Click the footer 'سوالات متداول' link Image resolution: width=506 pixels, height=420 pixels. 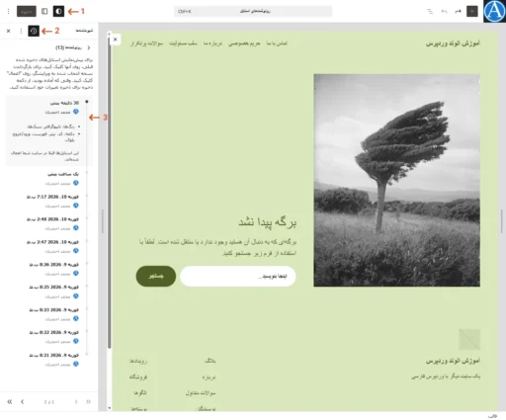tap(201, 393)
